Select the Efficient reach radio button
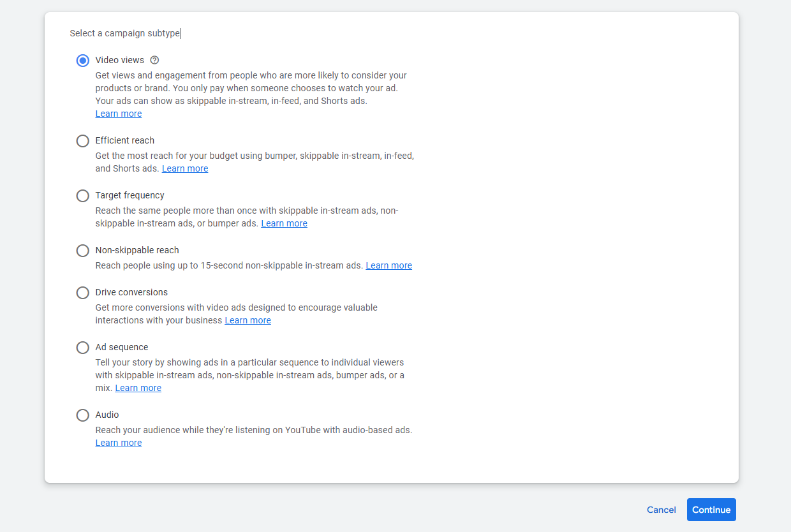The image size is (791, 532). pyautogui.click(x=82, y=141)
